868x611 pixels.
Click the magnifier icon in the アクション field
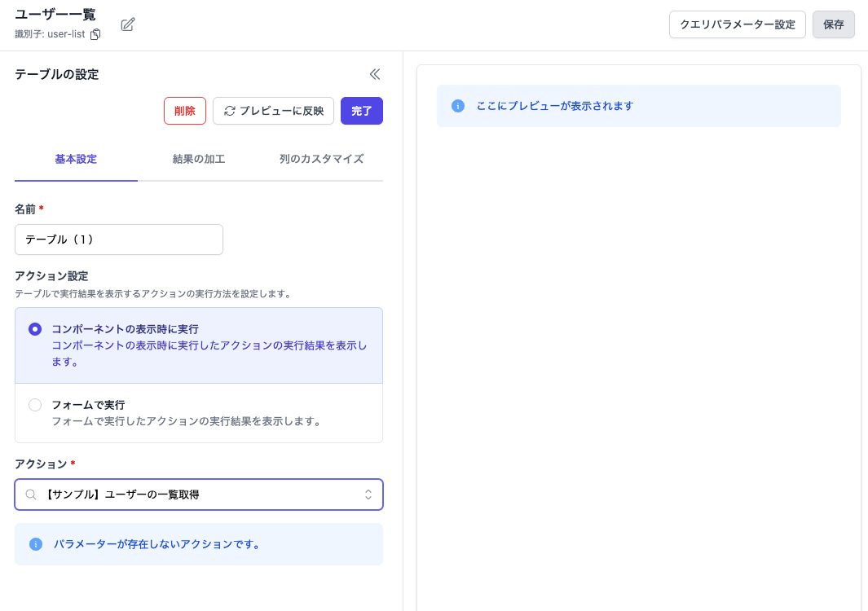pyautogui.click(x=31, y=495)
